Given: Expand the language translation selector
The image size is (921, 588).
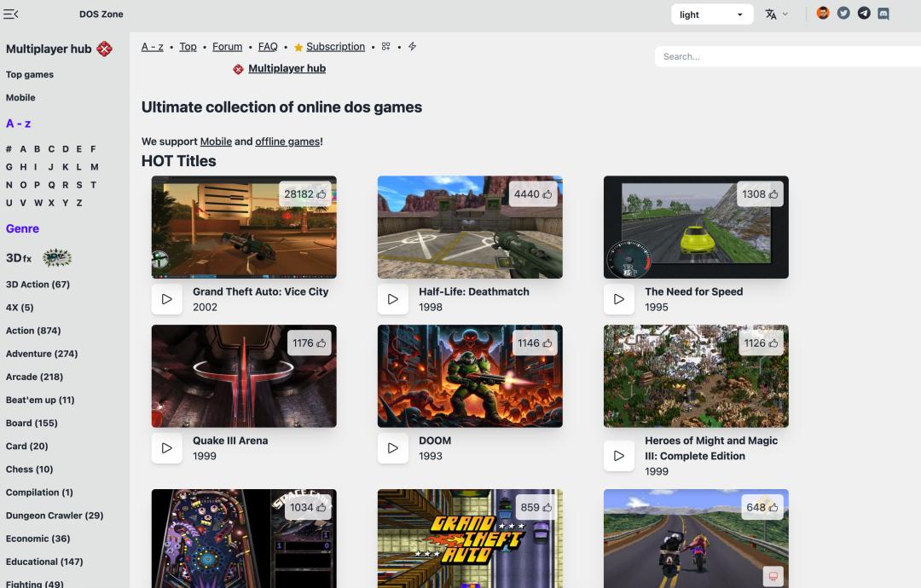Looking at the screenshot, I should (x=776, y=14).
